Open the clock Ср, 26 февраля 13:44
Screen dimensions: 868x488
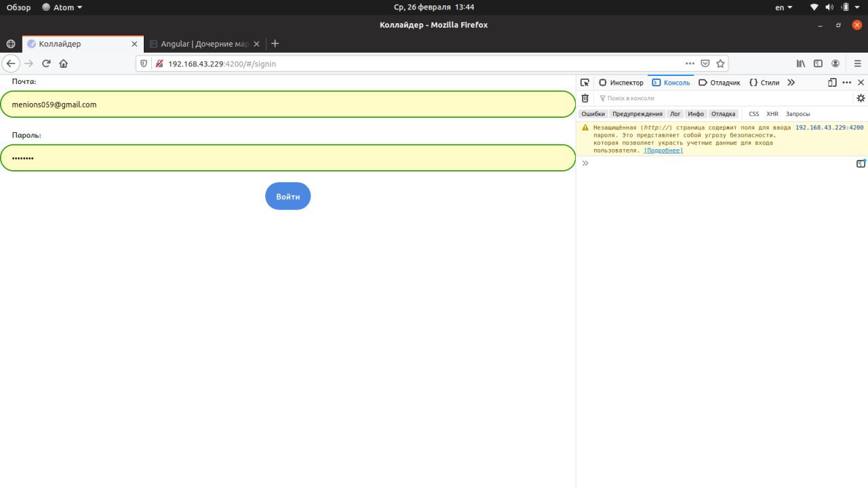[x=434, y=7]
